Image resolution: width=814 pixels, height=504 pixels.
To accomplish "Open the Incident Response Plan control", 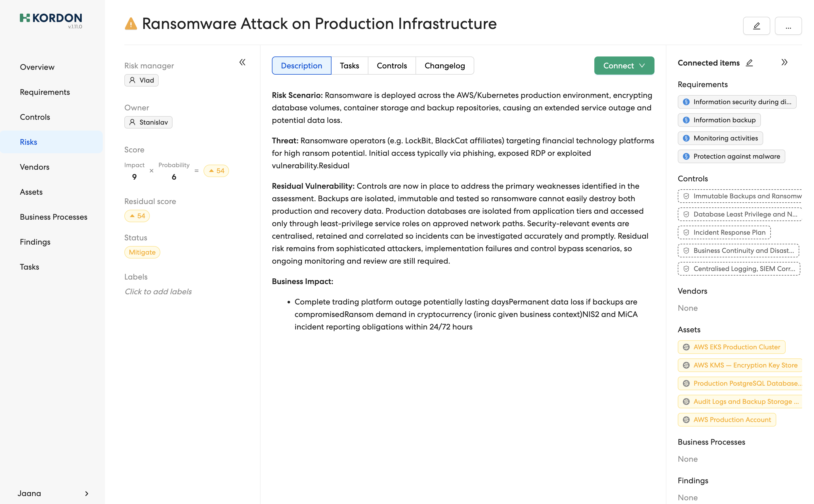I will pyautogui.click(x=724, y=232).
